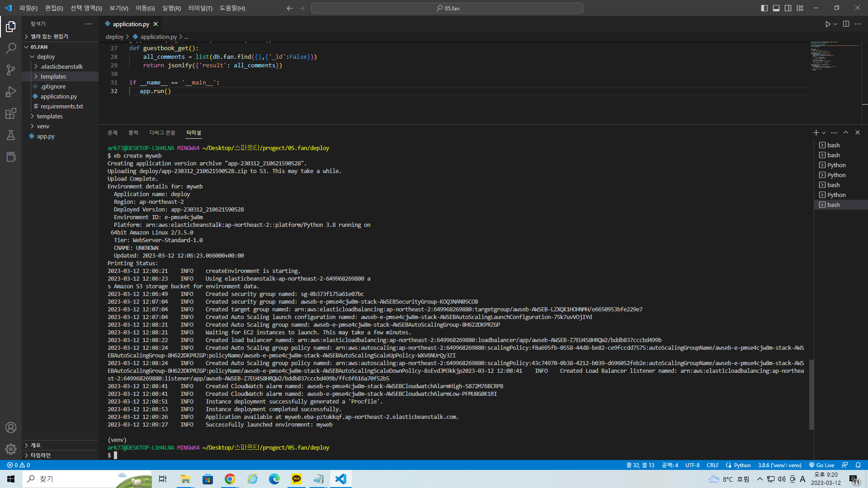This screenshot has height=488, width=868.
Task: Open the Customize Layout icon
Action: pos(800,8)
